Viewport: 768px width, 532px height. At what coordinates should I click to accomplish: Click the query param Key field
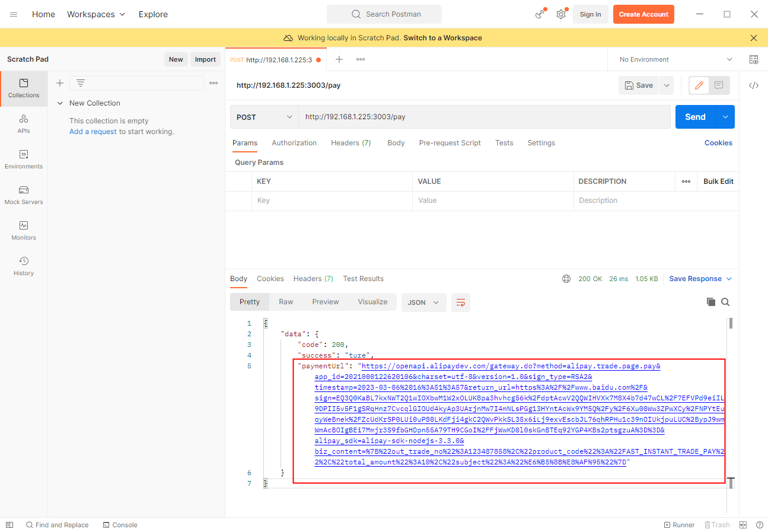(x=332, y=200)
